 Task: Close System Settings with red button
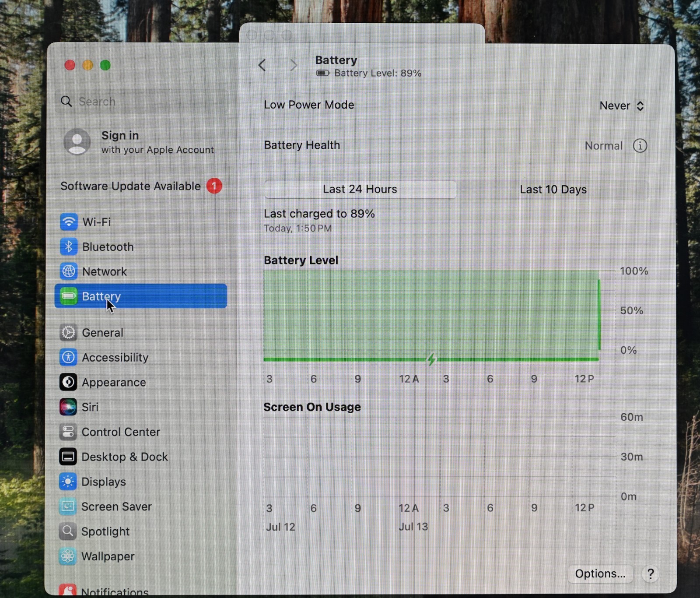pyautogui.click(x=70, y=65)
